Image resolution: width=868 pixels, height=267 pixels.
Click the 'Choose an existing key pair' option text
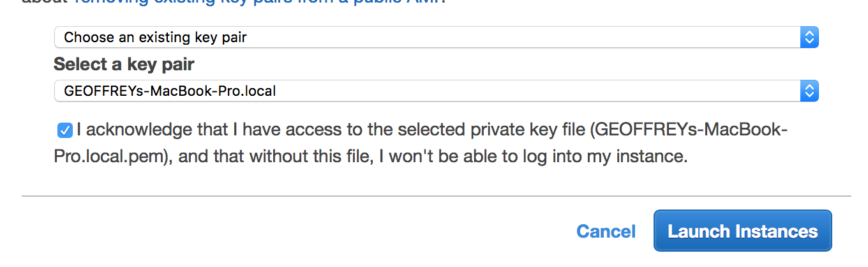155,38
